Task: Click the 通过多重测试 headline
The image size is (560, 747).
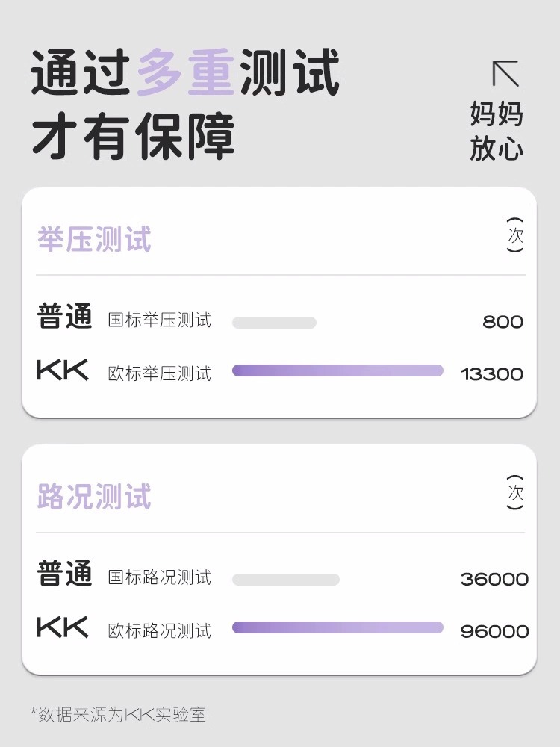Action: point(185,72)
